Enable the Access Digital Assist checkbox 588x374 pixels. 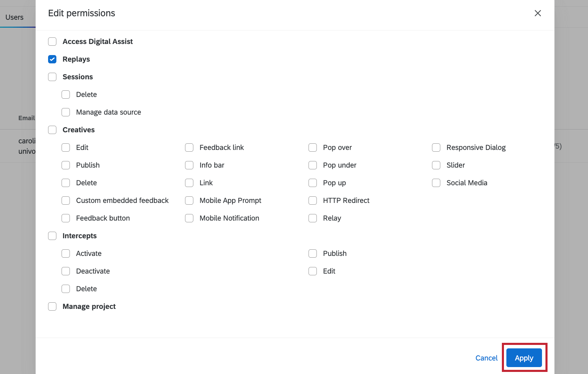click(x=52, y=42)
